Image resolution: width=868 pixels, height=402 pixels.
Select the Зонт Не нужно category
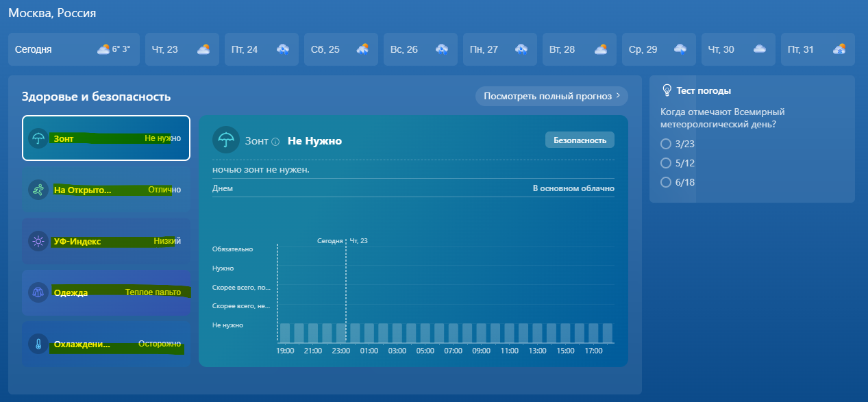tap(106, 138)
